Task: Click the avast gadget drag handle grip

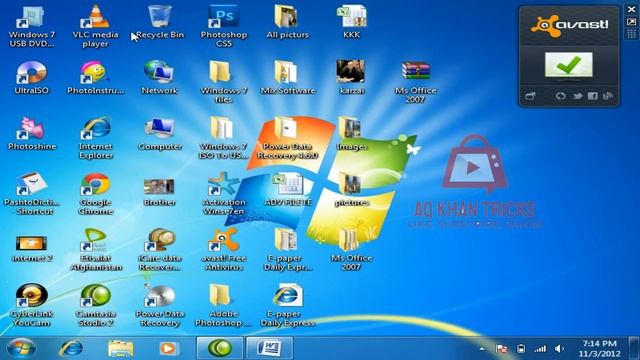Action: click(631, 34)
